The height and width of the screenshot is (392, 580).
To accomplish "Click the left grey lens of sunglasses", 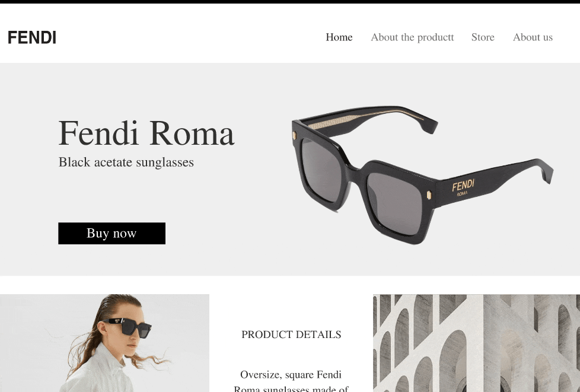I will tap(321, 170).
